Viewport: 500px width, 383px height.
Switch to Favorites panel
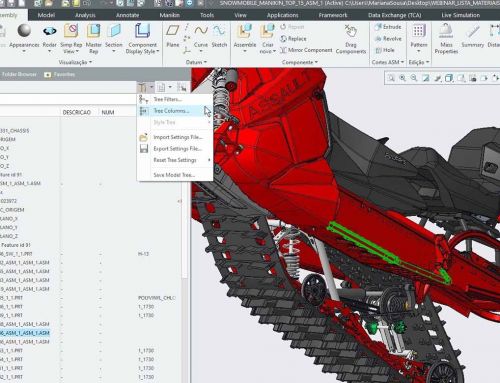coord(60,75)
